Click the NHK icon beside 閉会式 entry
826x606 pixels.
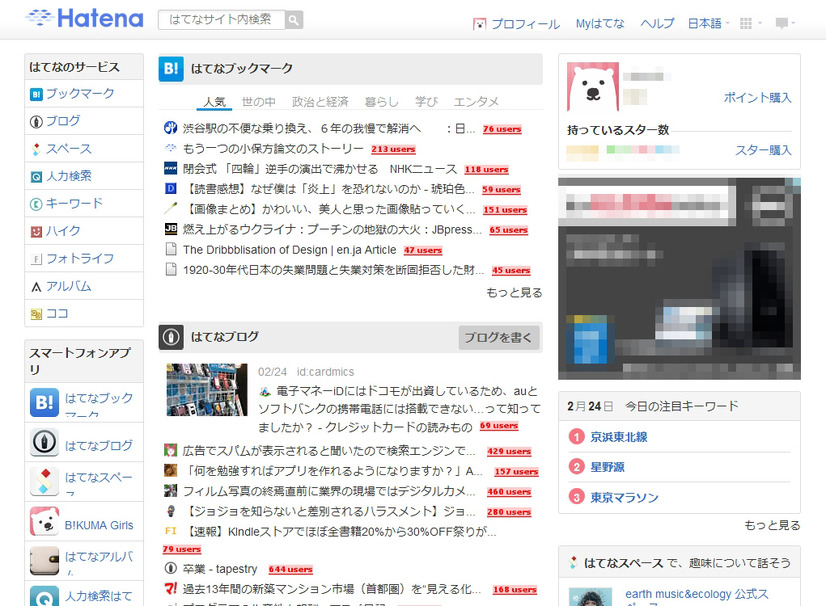point(171,168)
